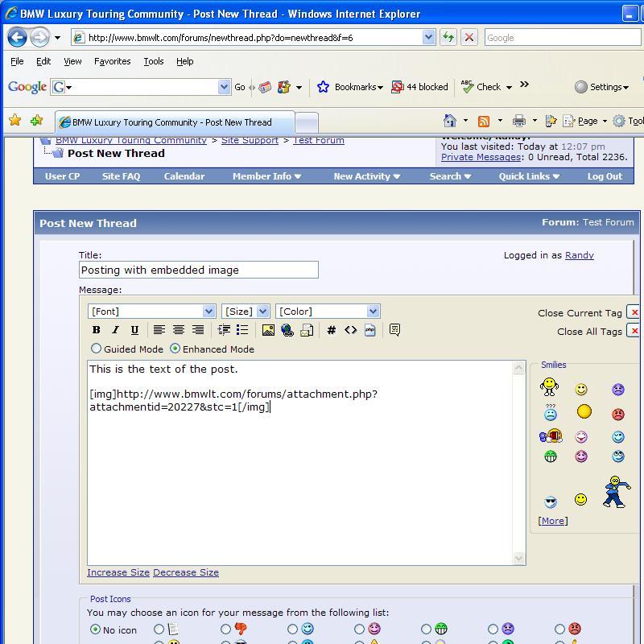Follow the Private Messages link
The height and width of the screenshot is (644, 644).
pos(481,157)
